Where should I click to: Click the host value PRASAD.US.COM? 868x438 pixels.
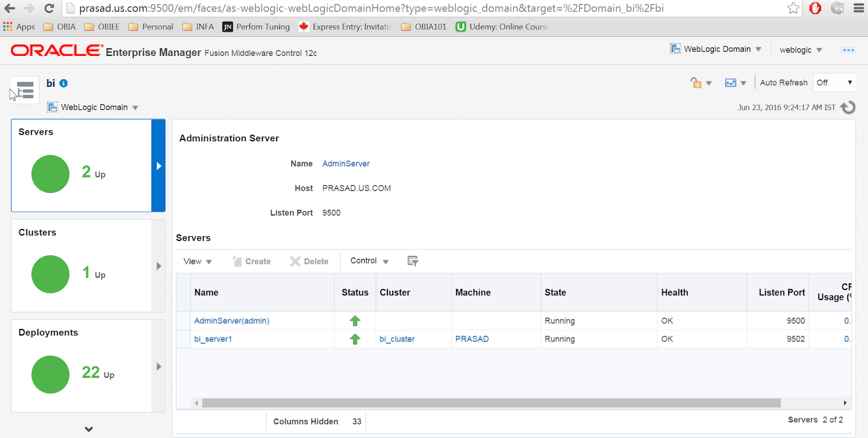click(356, 188)
